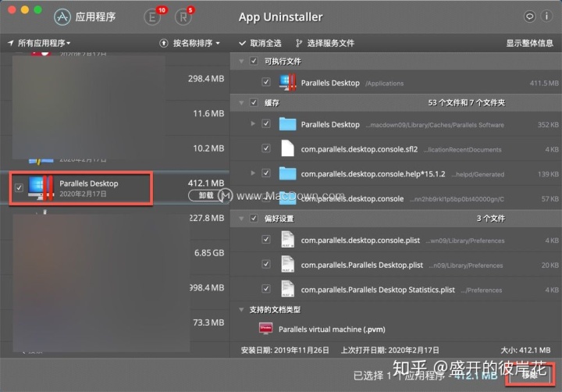The height and width of the screenshot is (392, 562).
Task: Click the Parallels Desktop.plist file icon
Action: pyautogui.click(x=287, y=264)
